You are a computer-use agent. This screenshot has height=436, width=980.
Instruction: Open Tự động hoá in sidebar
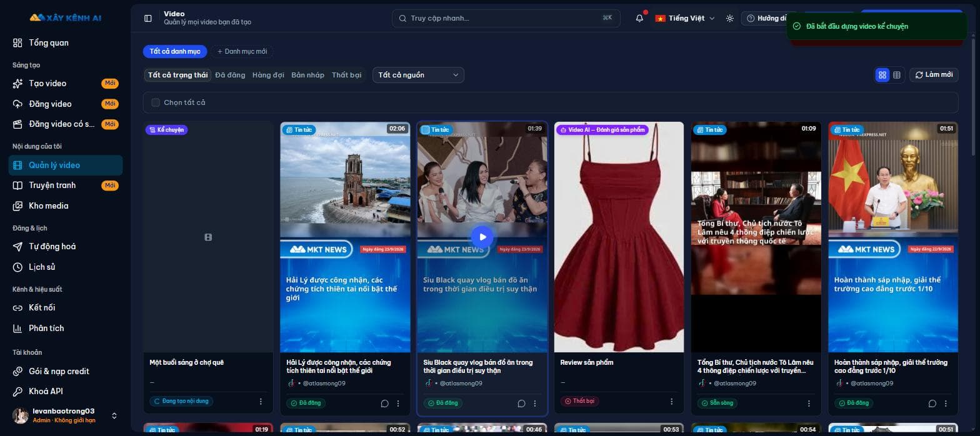click(66, 246)
